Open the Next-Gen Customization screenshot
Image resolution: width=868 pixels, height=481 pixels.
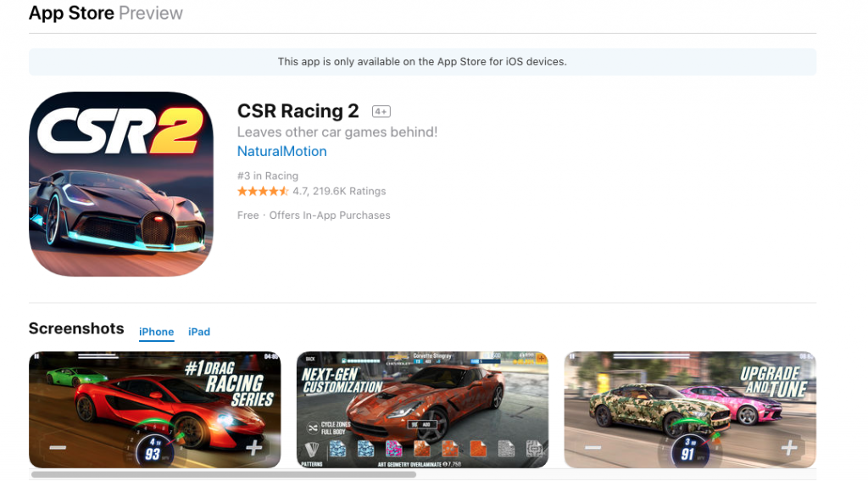(x=422, y=410)
